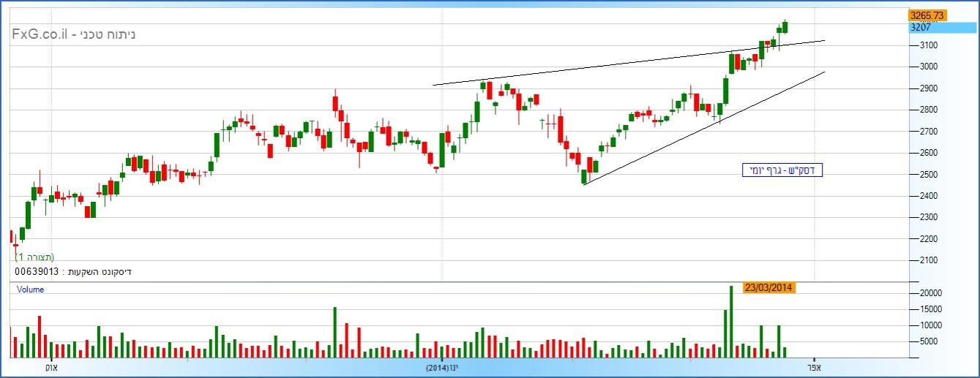
Task: Click the 3100 price axis value
Action: pos(927,45)
